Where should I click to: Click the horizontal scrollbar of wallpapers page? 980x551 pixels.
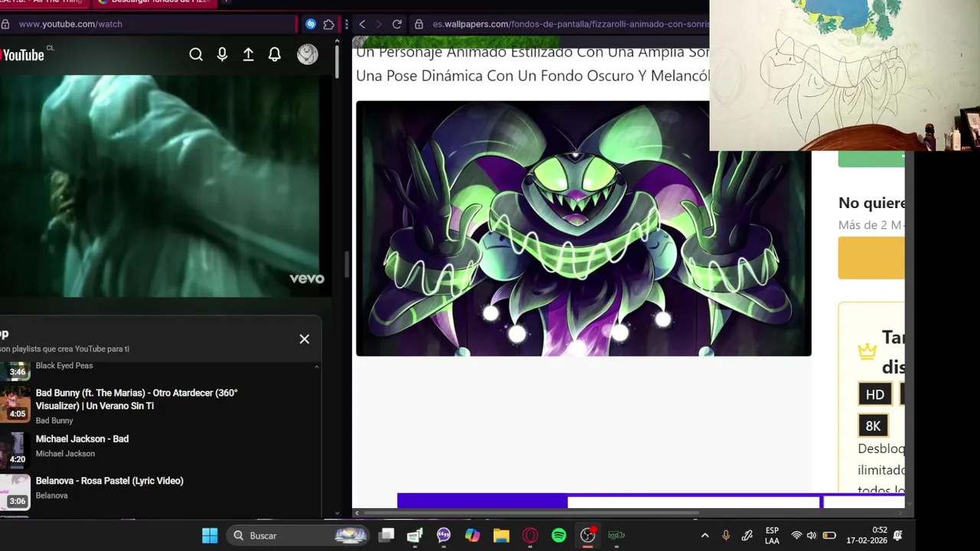[x=531, y=514]
